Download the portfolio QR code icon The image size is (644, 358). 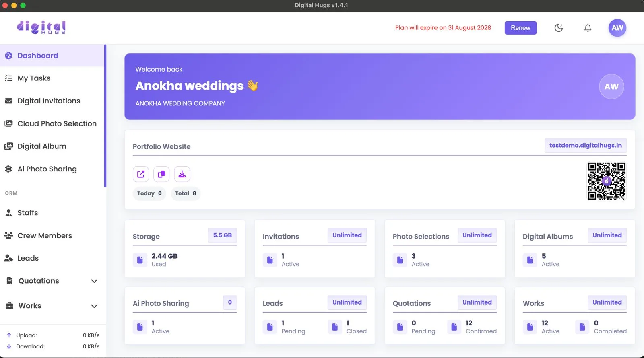(x=182, y=174)
